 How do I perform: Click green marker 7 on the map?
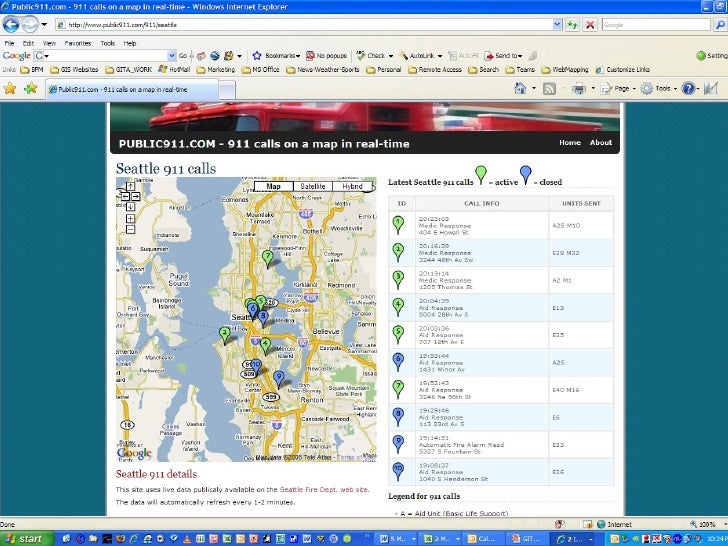[x=267, y=257]
